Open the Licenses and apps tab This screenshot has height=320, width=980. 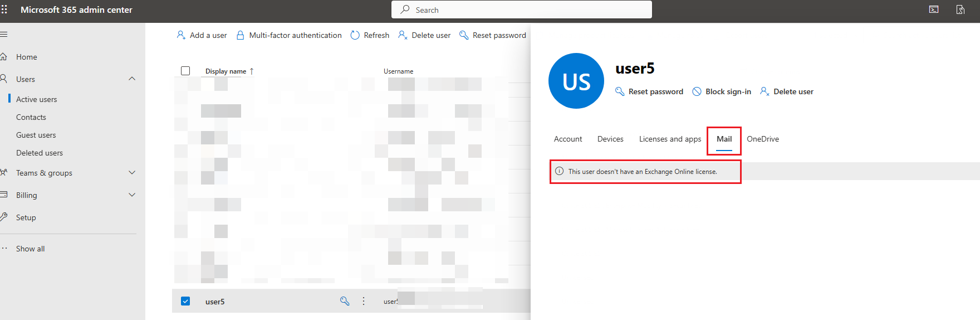pyautogui.click(x=670, y=139)
